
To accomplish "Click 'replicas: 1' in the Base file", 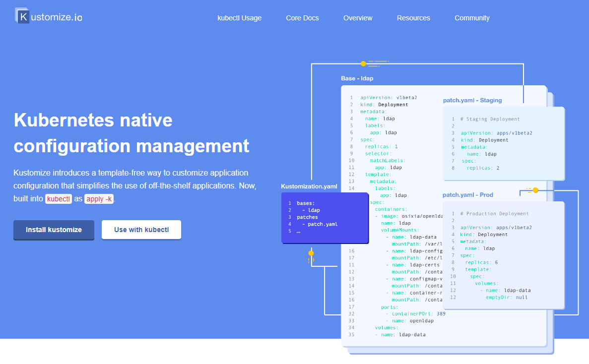I will pos(381,147).
